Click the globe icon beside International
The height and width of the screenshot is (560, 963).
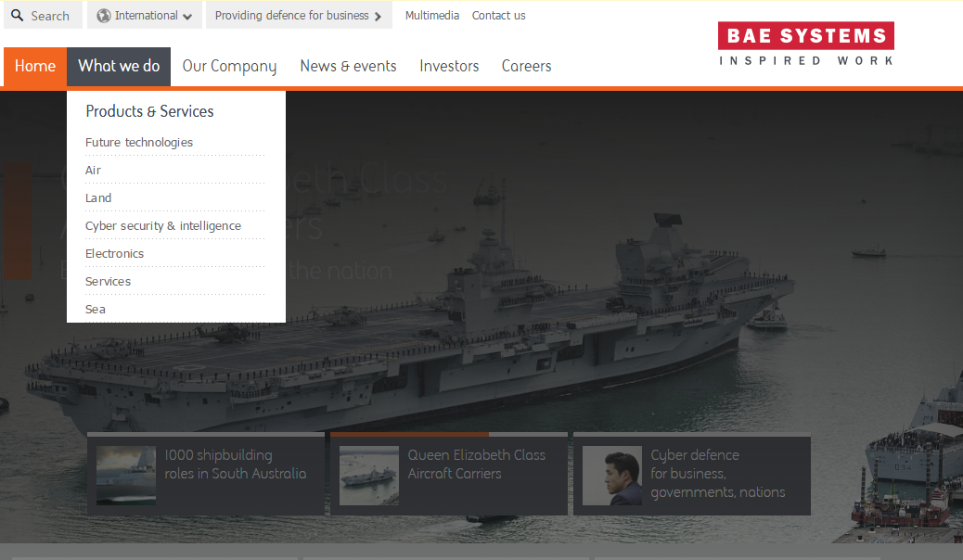click(x=104, y=16)
